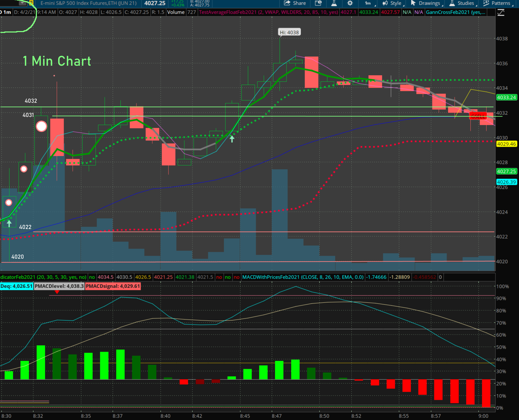The image size is (519, 420).
Task: Click the red down triangle under PMACDlevel
Action: click(57, 292)
